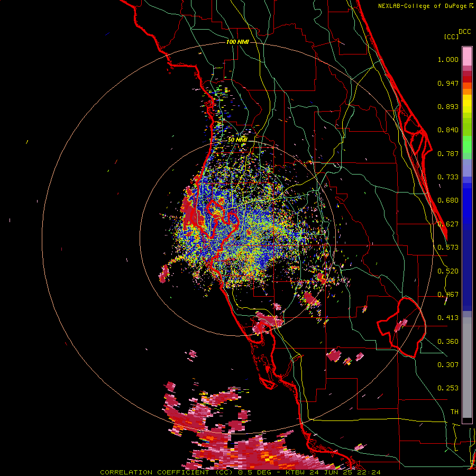Screen dimensions: 476x476
Task: Select the 0.467 scale value
Action: pyautogui.click(x=448, y=295)
